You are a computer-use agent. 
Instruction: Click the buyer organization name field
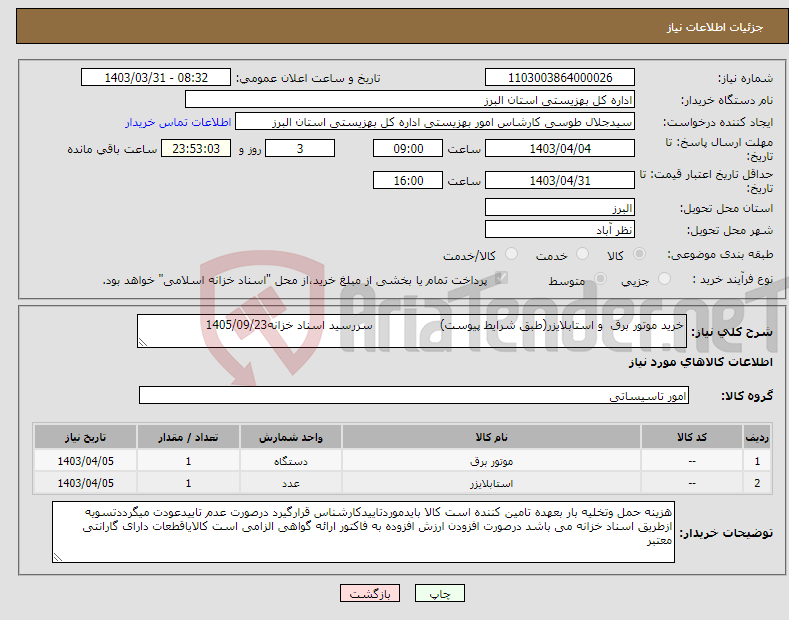pyautogui.click(x=410, y=100)
